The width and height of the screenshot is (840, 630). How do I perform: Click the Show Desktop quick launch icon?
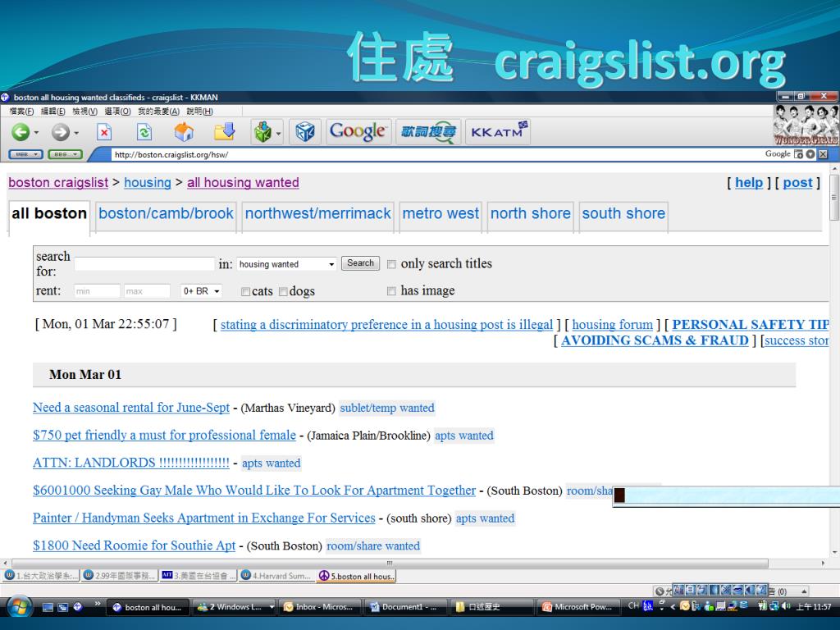(x=48, y=607)
